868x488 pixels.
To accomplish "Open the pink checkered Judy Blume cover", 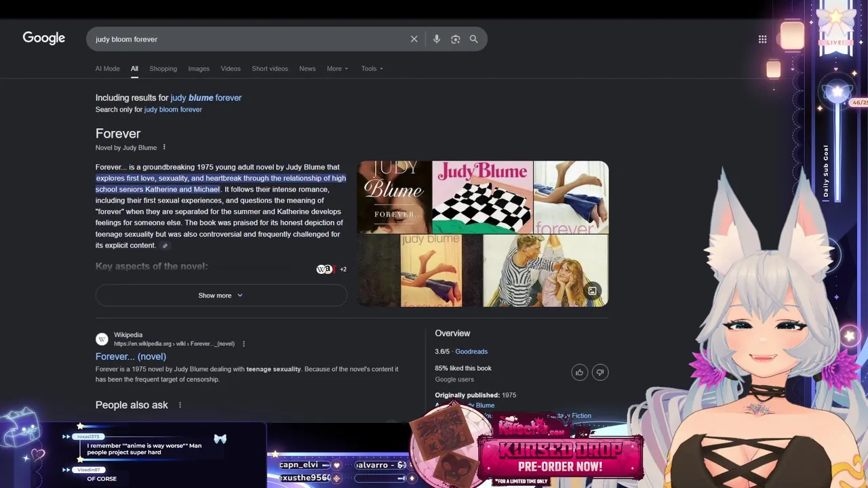I will pyautogui.click(x=482, y=197).
